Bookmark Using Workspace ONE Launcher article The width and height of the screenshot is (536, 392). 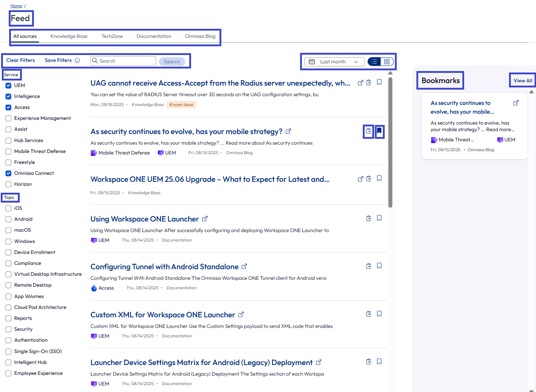[x=379, y=218]
